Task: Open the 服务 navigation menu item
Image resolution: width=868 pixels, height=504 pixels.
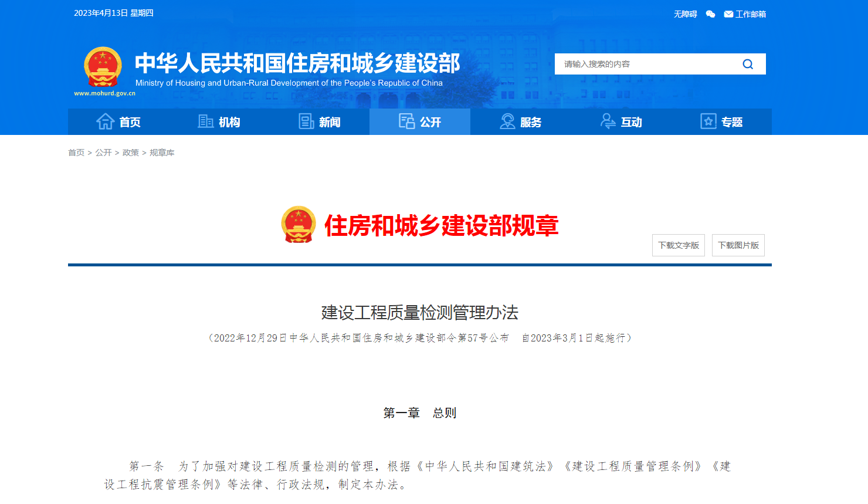Action: click(x=520, y=121)
